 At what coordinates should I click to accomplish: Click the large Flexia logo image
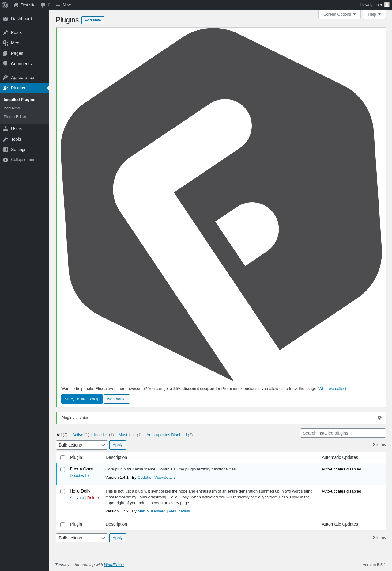pos(221,205)
